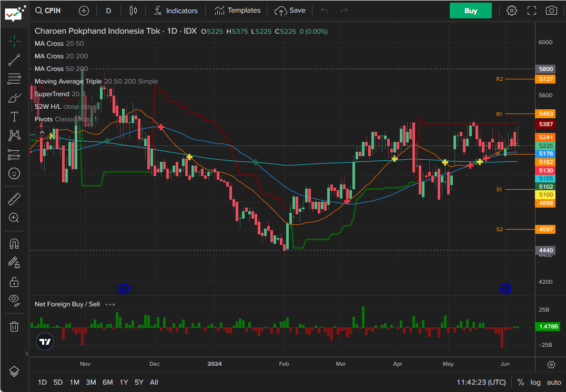This screenshot has width=566, height=392.
Task: Save the chart layout
Action: pos(290,11)
